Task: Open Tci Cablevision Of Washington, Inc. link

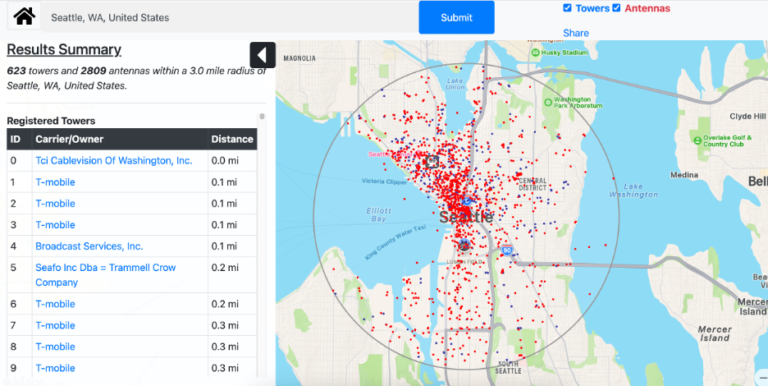Action: 114,160
